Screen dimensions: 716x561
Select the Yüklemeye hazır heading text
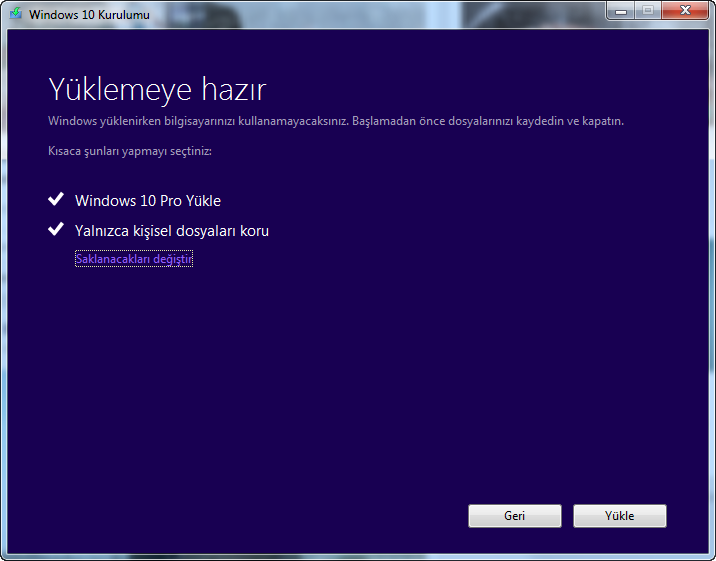coord(157,89)
